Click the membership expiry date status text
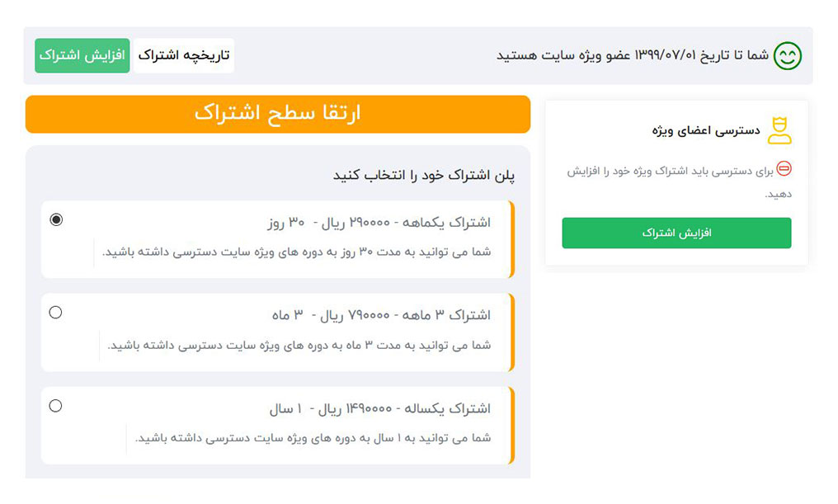Viewport: 838px width, 504px height. tap(633, 55)
